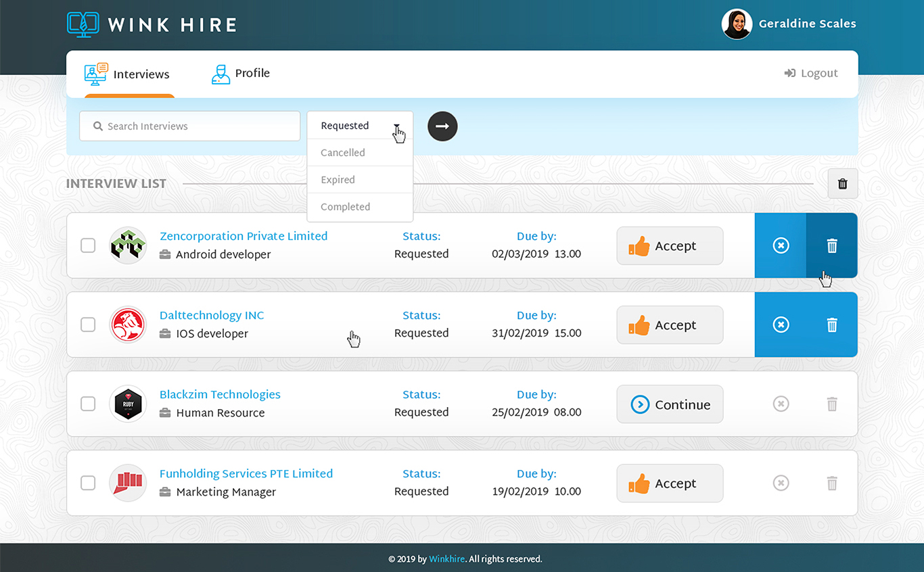Choose Cancelled from the status dropdown
The image size is (924, 572).
343,153
